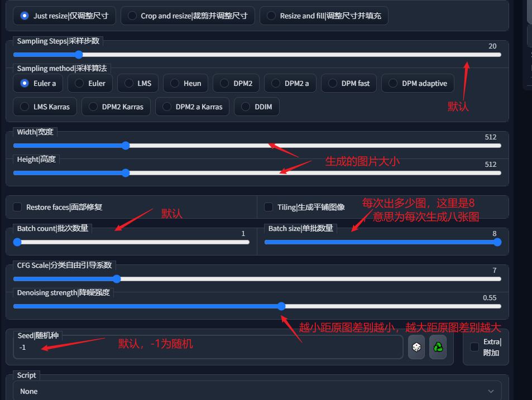The width and height of the screenshot is (532, 400).
Task: Check the Extra seed options box
Action: tap(475, 347)
